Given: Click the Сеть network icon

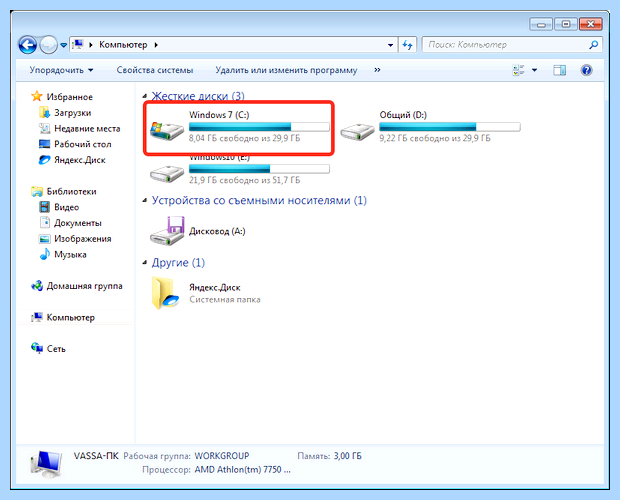Looking at the screenshot, I should click(37, 348).
